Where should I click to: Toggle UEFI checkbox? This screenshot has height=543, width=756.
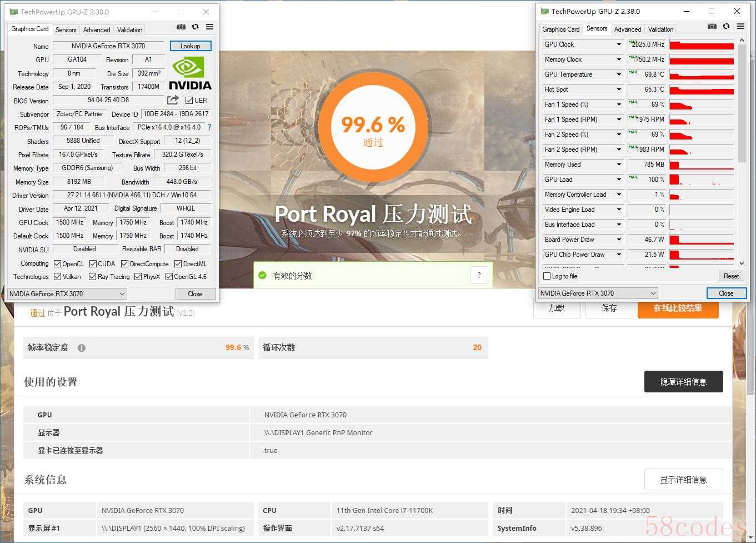[x=189, y=101]
